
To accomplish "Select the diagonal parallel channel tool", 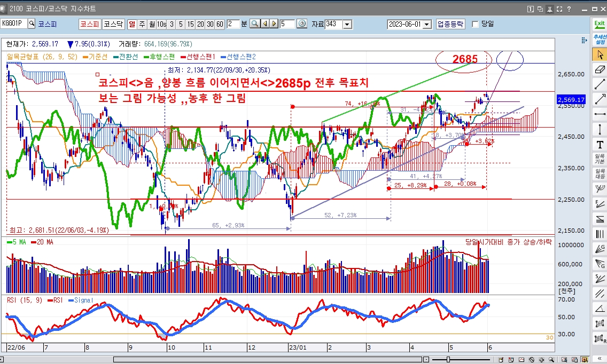I will 600,294.
